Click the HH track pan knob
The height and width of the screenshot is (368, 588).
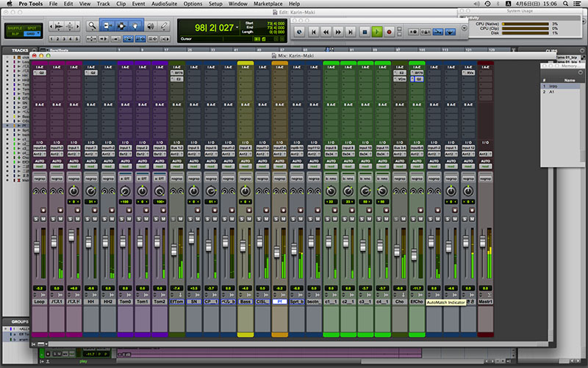[x=90, y=191]
